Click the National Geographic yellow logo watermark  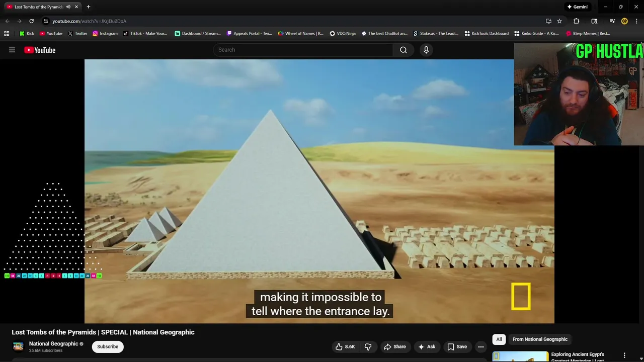click(521, 296)
